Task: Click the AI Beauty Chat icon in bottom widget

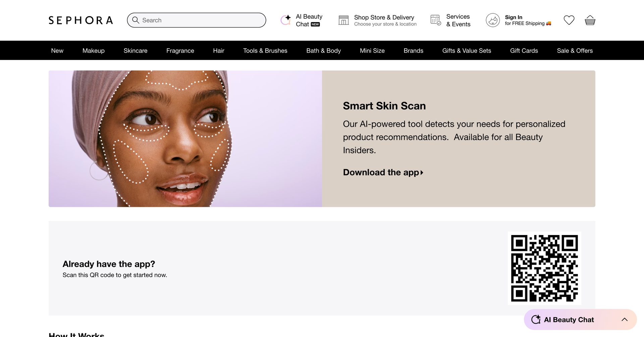Action: point(537,319)
